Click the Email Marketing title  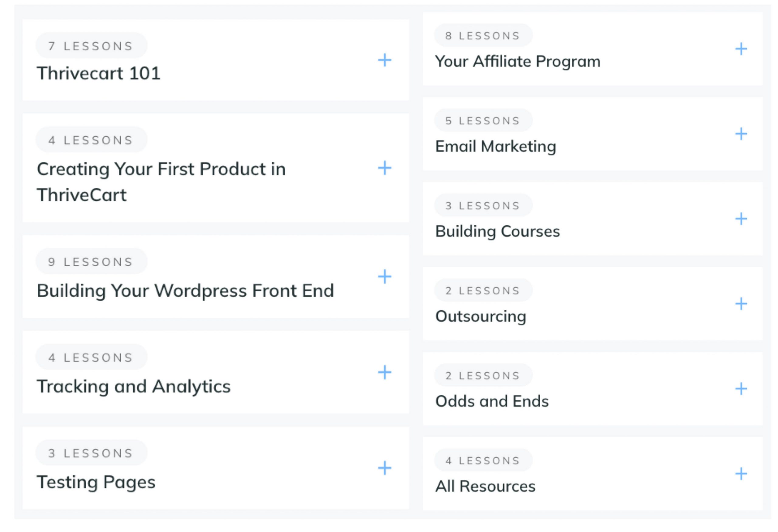(495, 147)
